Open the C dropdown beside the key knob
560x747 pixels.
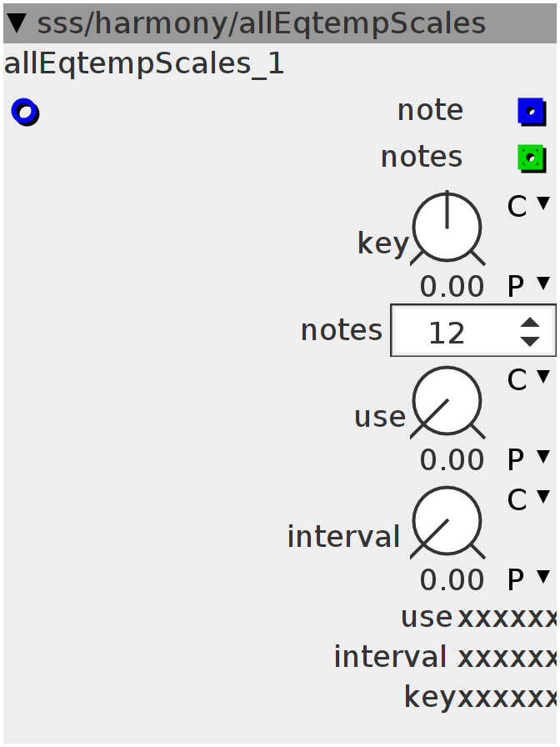529,205
